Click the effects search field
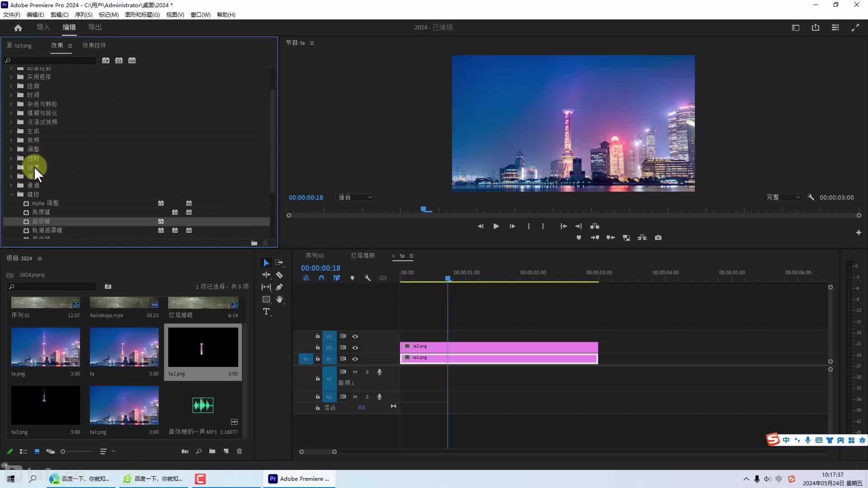This screenshot has width=868, height=488. [x=50, y=61]
